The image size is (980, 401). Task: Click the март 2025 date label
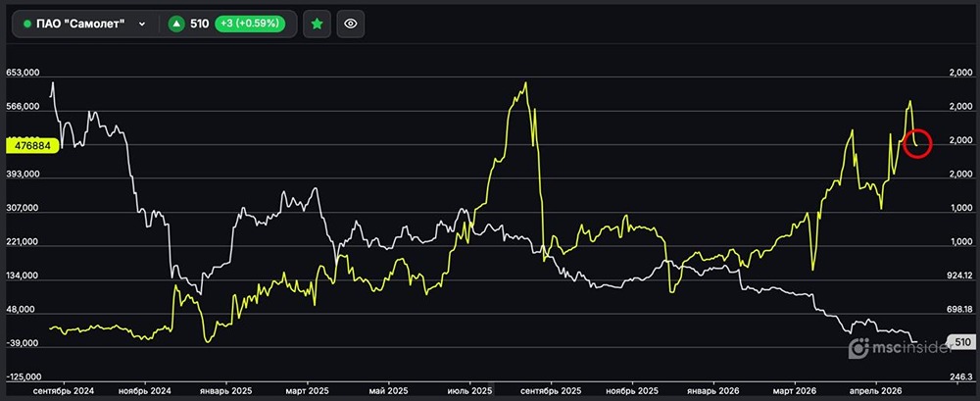(x=307, y=390)
